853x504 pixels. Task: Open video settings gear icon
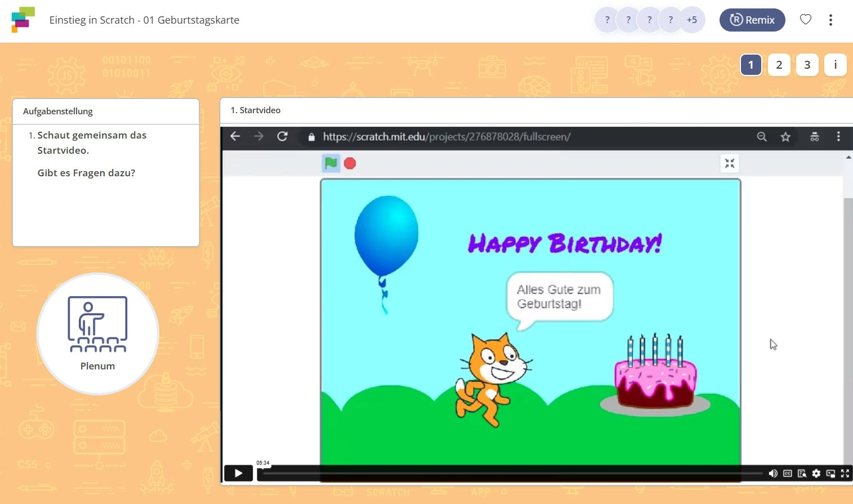816,474
